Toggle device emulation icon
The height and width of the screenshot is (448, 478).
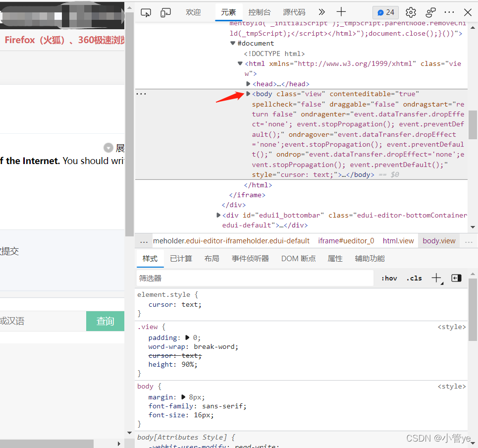pos(165,12)
